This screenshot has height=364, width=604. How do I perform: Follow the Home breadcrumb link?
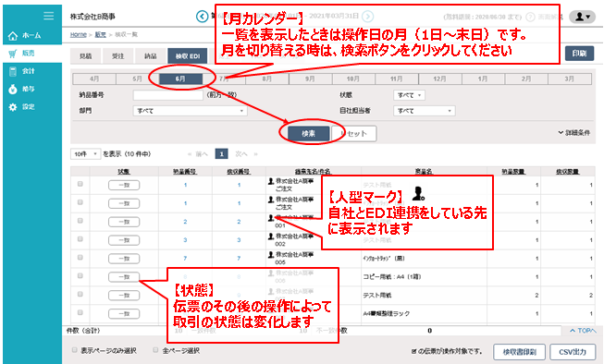79,34
